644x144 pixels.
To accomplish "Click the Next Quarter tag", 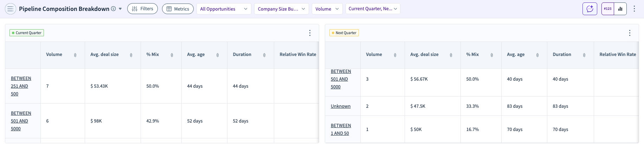I will (344, 33).
